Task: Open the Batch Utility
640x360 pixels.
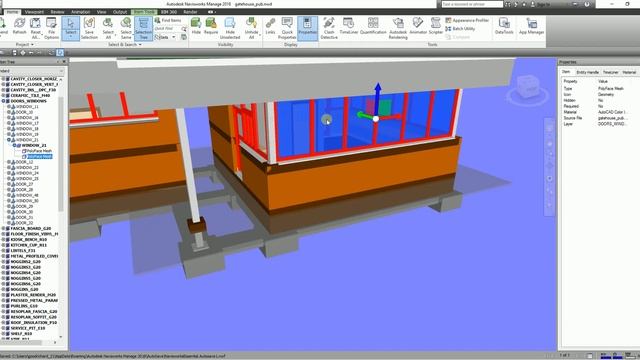Action: 460,29
